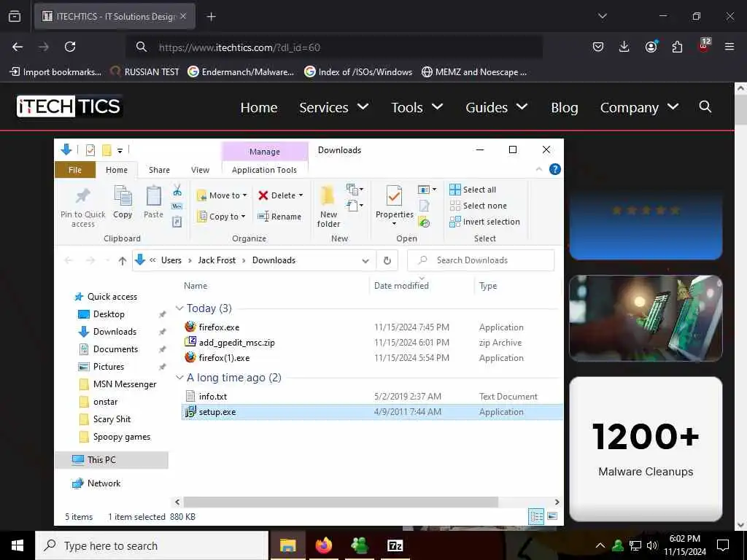Open Application Tools tab
Viewport: 747px width, 560px height.
(264, 170)
